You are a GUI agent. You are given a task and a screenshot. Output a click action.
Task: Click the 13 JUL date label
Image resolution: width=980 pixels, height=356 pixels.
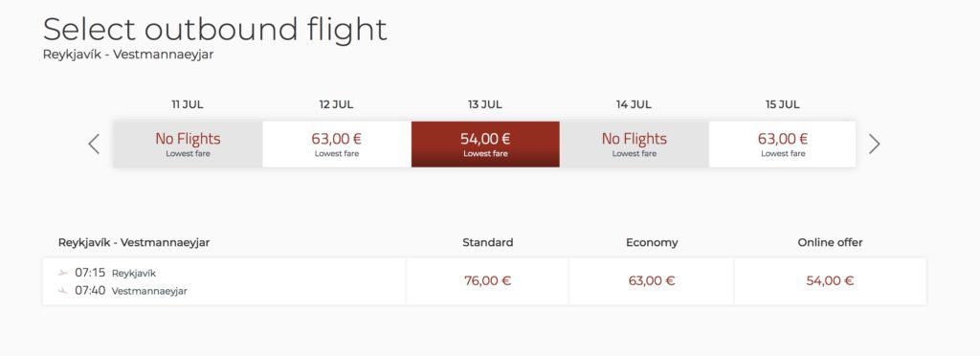[485, 104]
